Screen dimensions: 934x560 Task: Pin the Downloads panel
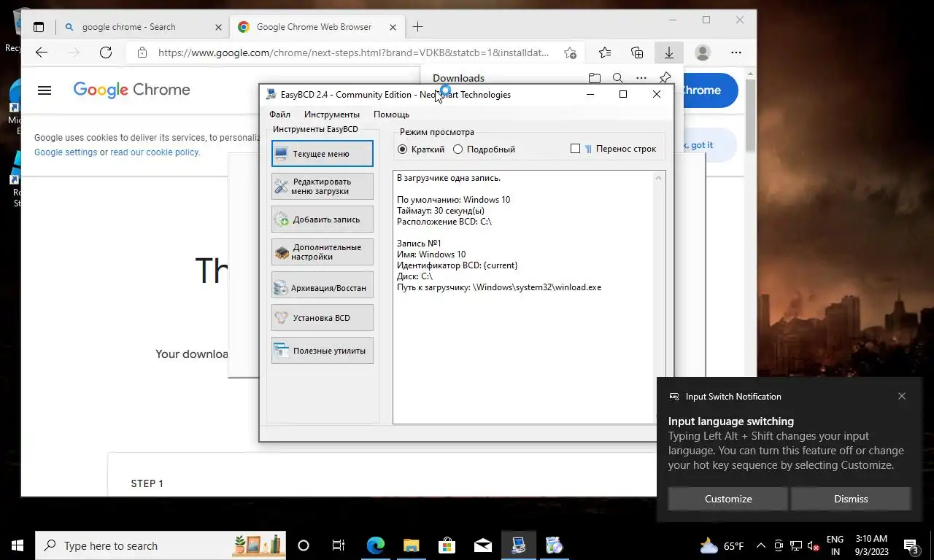pyautogui.click(x=664, y=78)
